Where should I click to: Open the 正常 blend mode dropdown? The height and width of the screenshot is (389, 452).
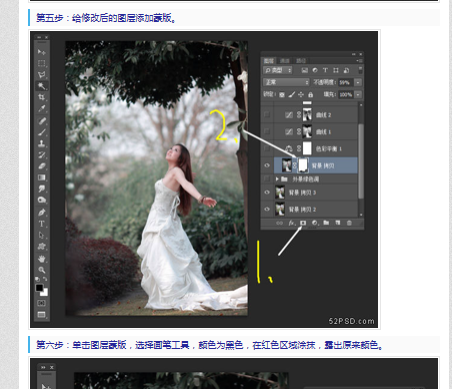coord(286,82)
